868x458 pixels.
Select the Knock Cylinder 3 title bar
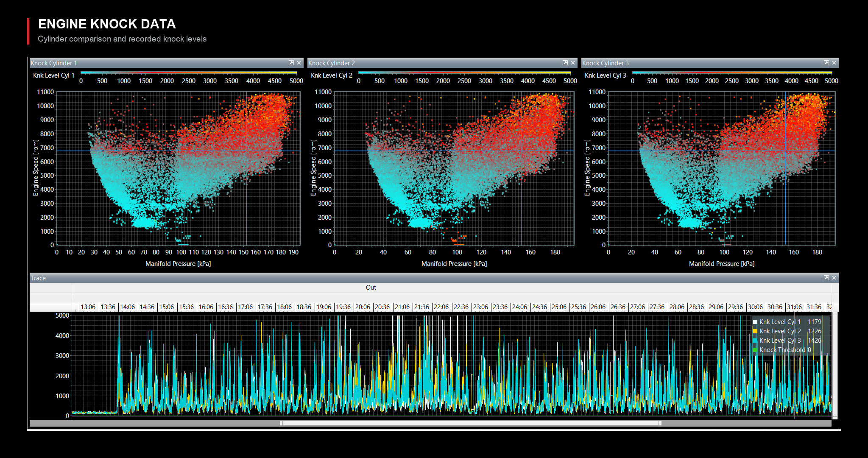710,63
